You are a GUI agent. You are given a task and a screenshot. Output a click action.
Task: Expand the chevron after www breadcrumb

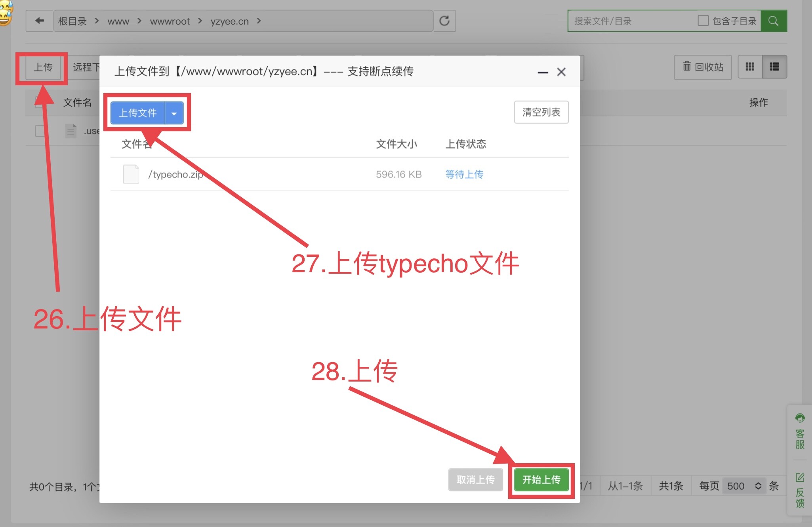(139, 21)
